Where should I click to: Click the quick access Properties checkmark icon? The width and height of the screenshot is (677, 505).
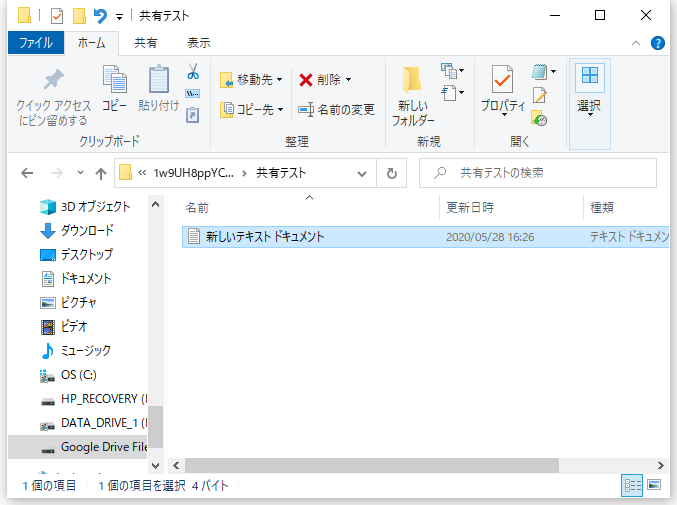pos(57,16)
